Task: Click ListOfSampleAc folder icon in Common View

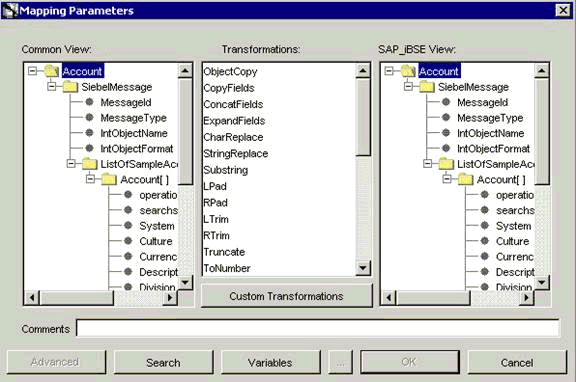Action: (x=90, y=164)
